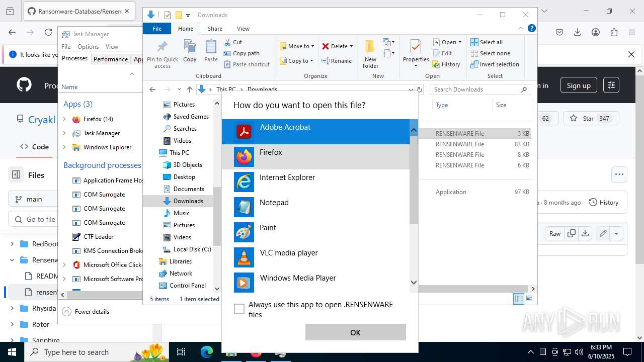Open the Windows Start menu
The width and height of the screenshot is (644, 362).
[12, 352]
